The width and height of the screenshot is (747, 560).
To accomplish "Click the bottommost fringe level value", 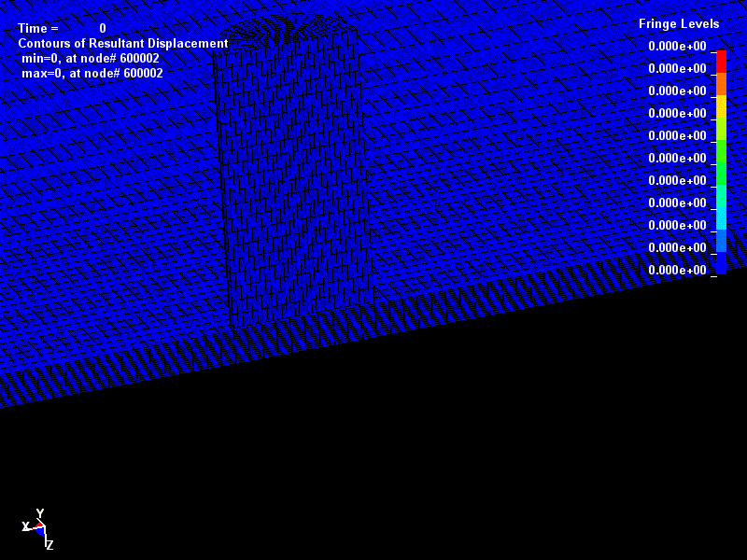I will click(x=677, y=271).
